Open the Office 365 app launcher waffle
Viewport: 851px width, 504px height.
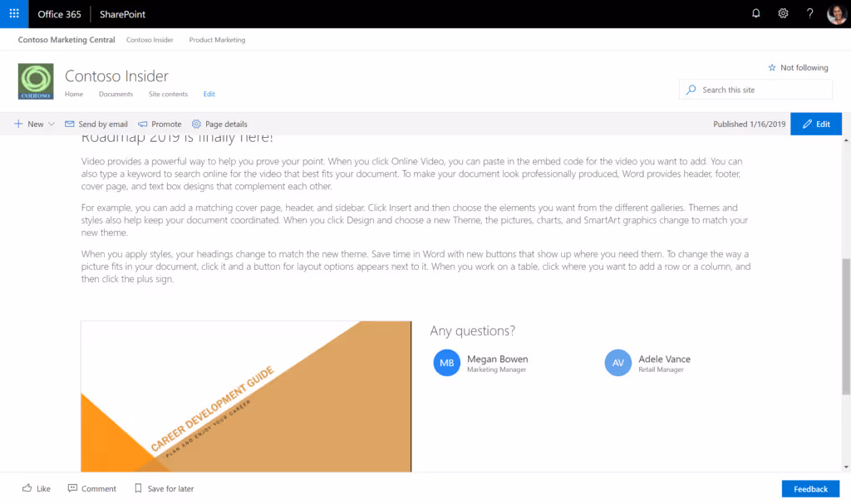14,13
